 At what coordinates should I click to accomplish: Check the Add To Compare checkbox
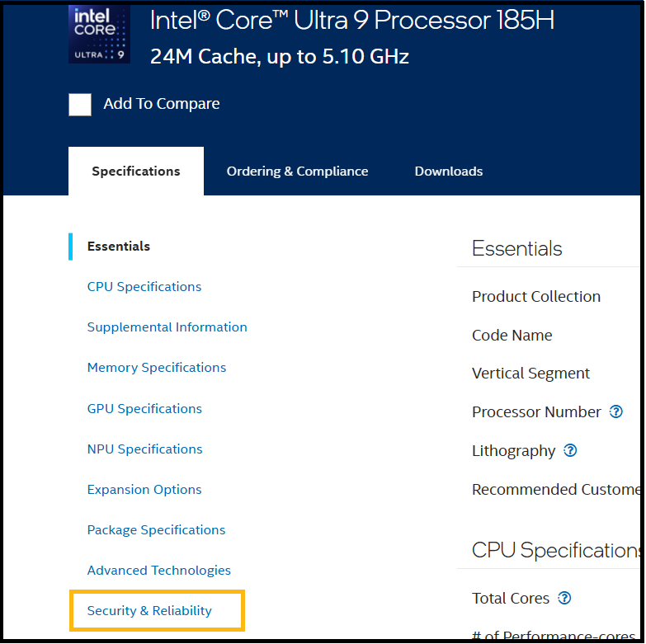click(80, 104)
